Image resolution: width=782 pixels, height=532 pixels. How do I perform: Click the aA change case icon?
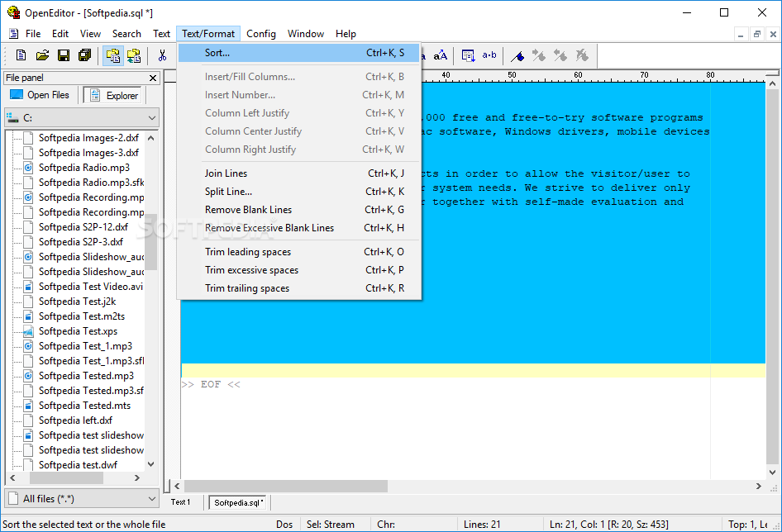[440, 55]
